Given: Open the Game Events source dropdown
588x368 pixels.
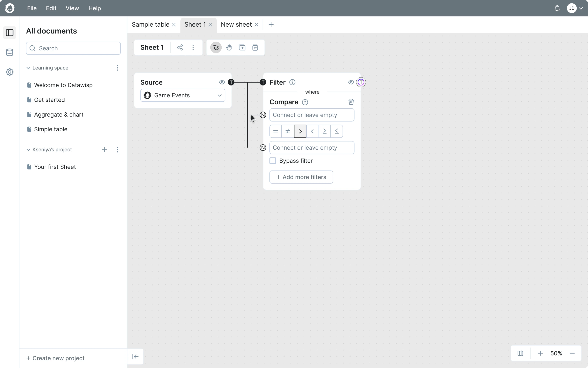Looking at the screenshot, I should 183,95.
